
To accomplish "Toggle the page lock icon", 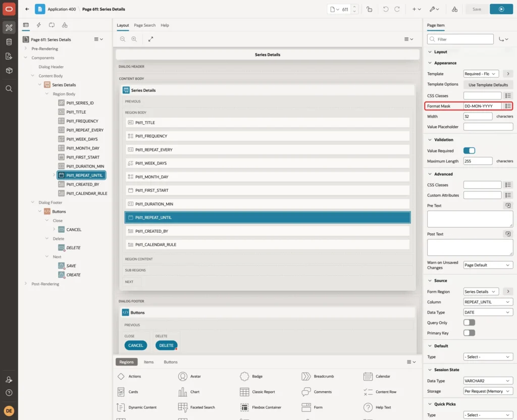I will [369, 9].
